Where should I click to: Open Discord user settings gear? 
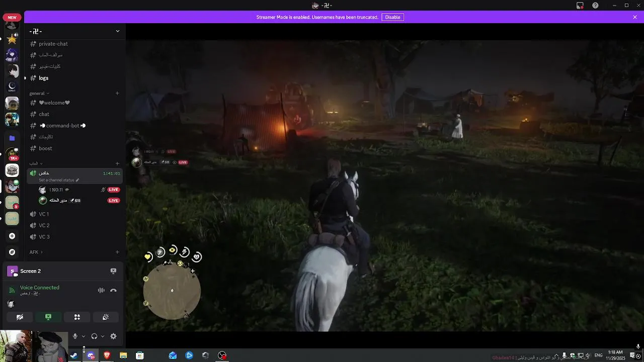[x=113, y=336]
